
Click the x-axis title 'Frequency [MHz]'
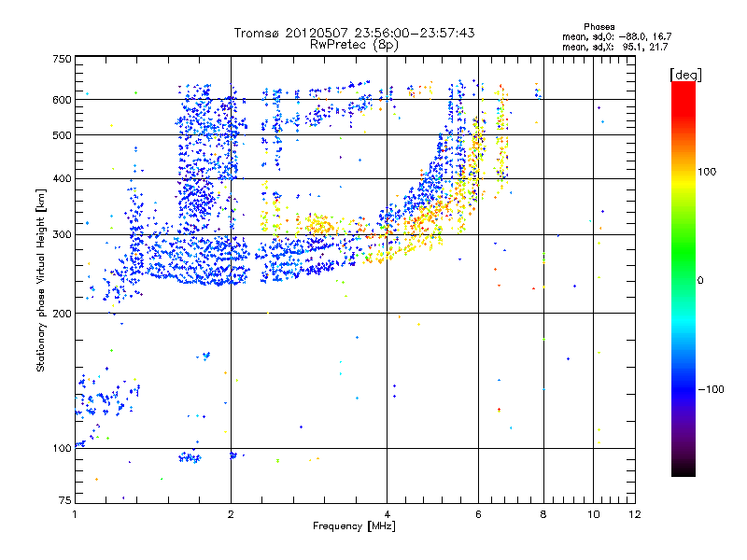(x=354, y=526)
